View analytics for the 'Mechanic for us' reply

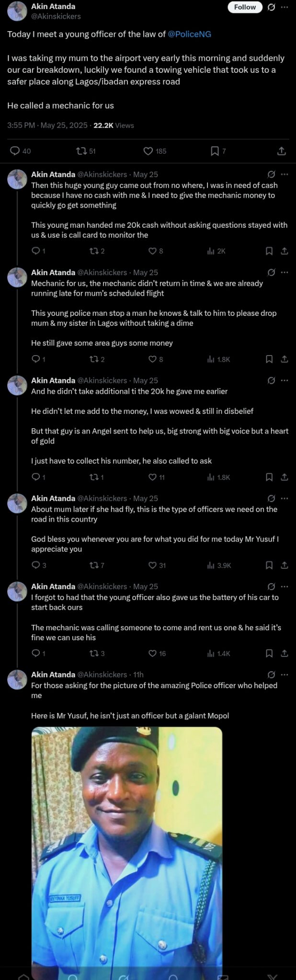point(211,358)
